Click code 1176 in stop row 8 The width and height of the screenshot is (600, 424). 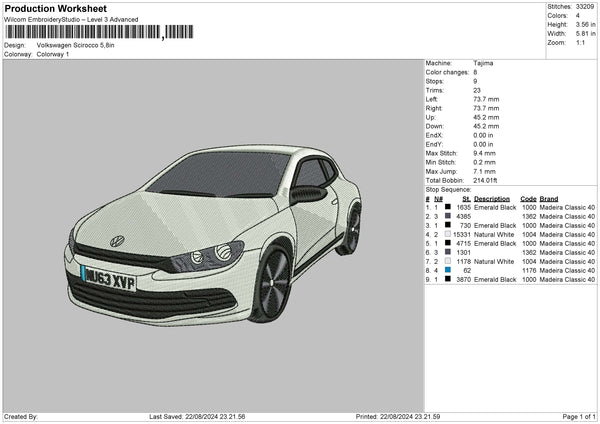(529, 270)
